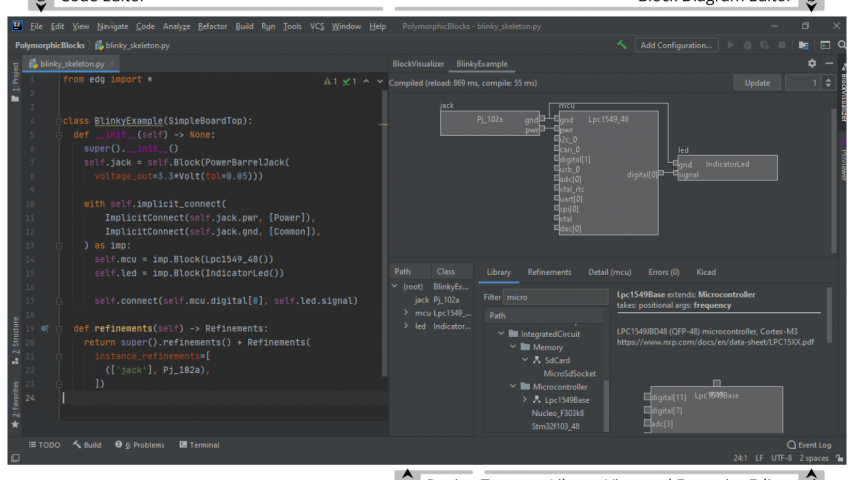
Task: Switch to the Refinements tab
Action: coord(549,272)
